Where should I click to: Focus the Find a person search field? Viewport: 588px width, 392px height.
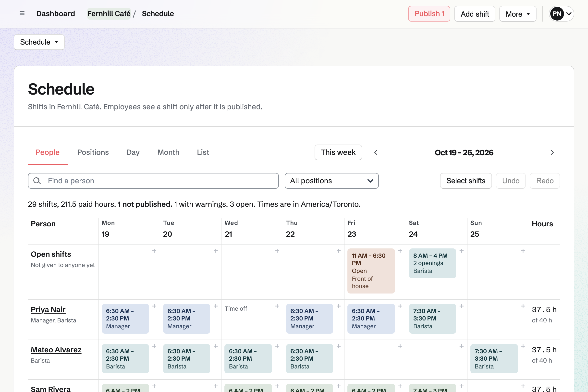click(153, 181)
